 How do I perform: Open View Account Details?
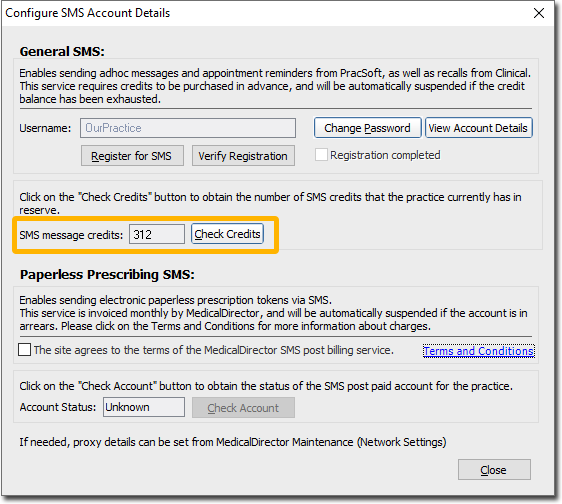coord(478,128)
